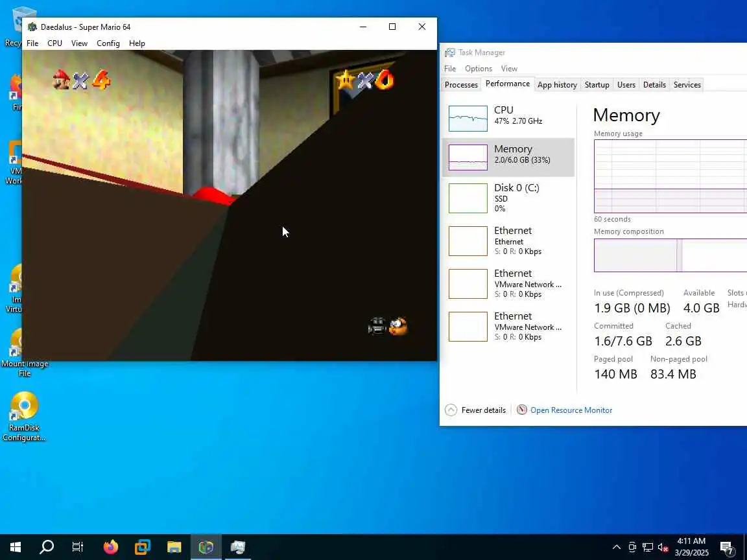Open Task View on taskbar

click(x=78, y=547)
